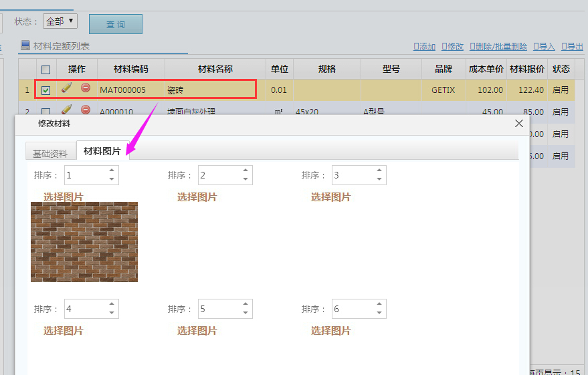The image size is (588, 375).
Task: Open the 状态 dropdown showing 全部
Action: (x=60, y=21)
